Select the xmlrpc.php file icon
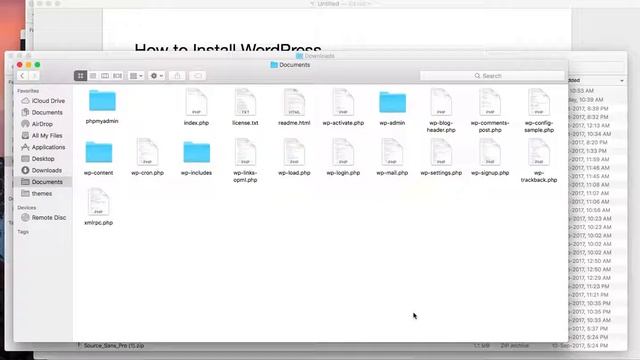Image resolution: width=640 pixels, height=360 pixels. click(x=99, y=202)
